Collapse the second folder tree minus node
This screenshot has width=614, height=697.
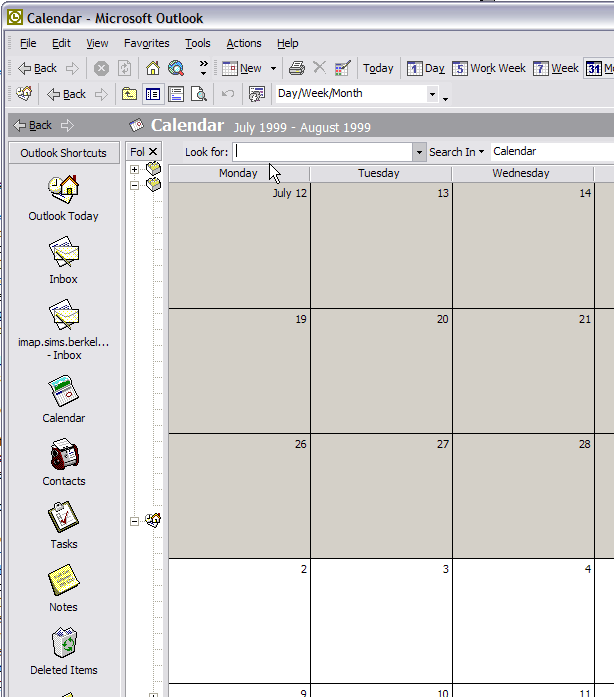134,185
